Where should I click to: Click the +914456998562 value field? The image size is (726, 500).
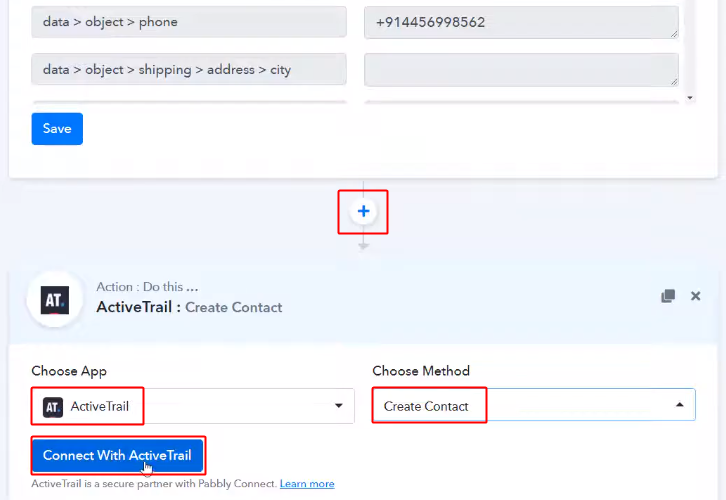click(521, 22)
